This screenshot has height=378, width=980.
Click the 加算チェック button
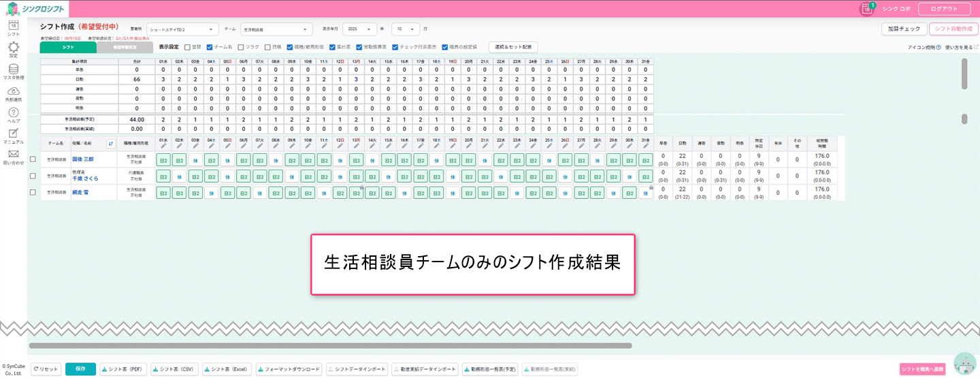coord(904,29)
